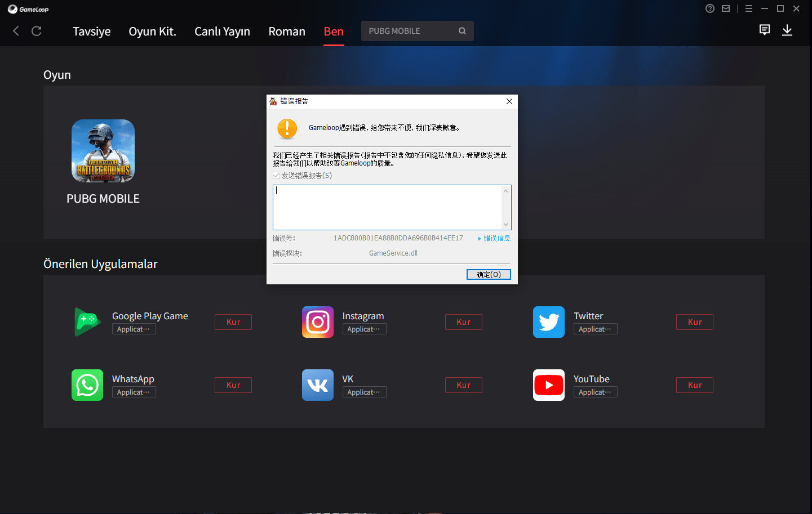
Task: Install WhatsApp with Kur button
Action: click(233, 385)
